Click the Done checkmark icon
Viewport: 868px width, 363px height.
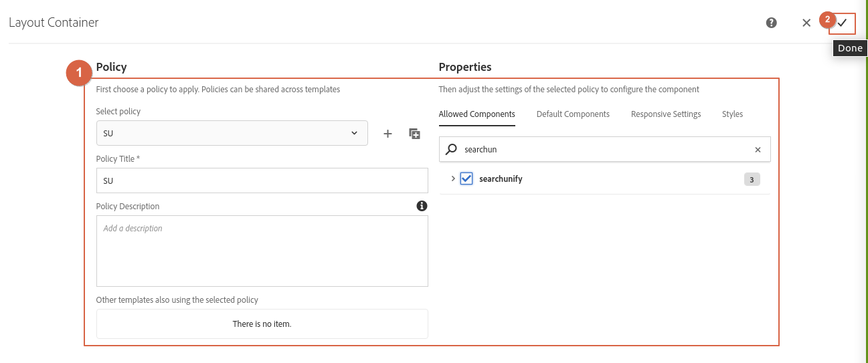[842, 23]
